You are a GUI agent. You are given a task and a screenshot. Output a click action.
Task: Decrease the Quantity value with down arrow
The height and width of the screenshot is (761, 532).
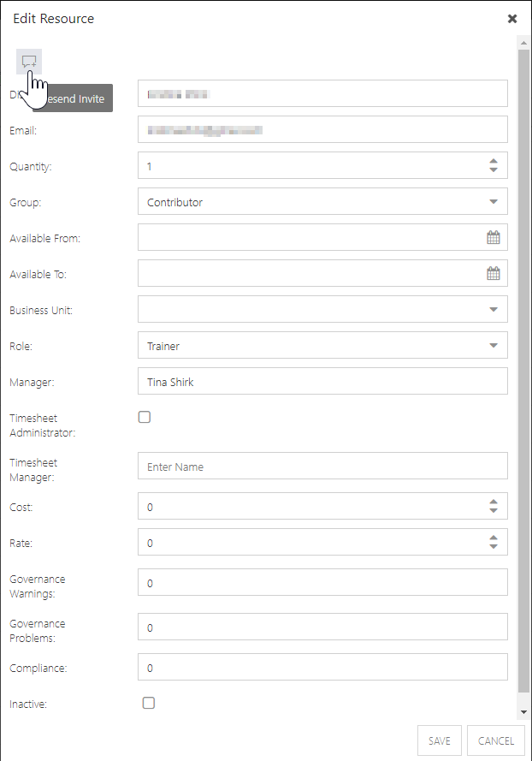494,169
